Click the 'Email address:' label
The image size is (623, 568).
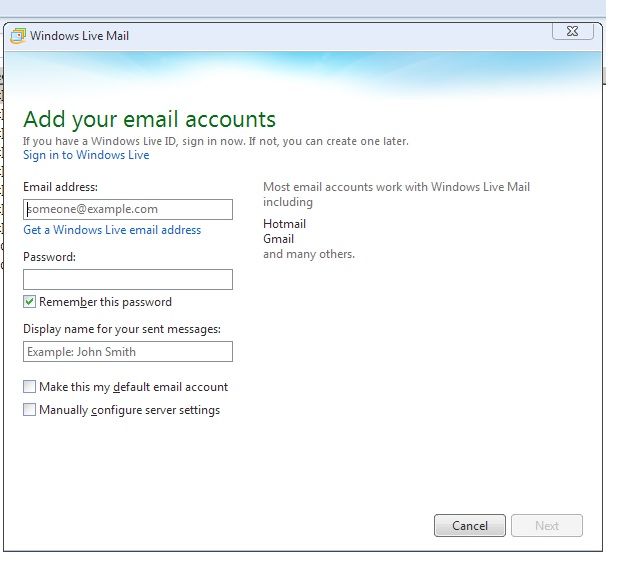coord(60,187)
